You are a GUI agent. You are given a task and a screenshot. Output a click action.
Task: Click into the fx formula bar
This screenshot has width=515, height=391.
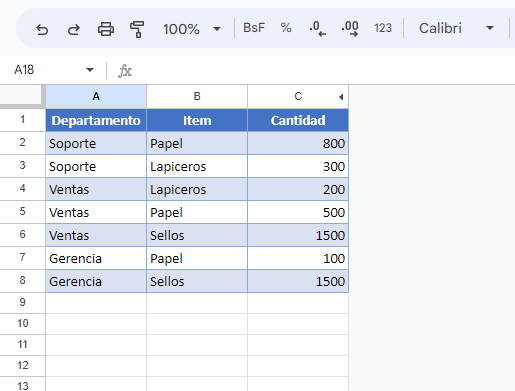[323, 71]
